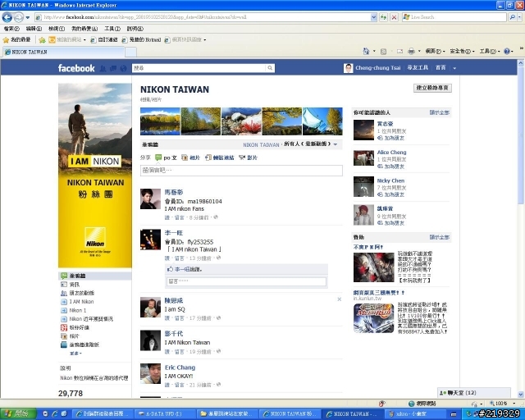Open the 相片 photos item in left sidebar
This screenshot has height=420, width=525.
tap(75, 336)
